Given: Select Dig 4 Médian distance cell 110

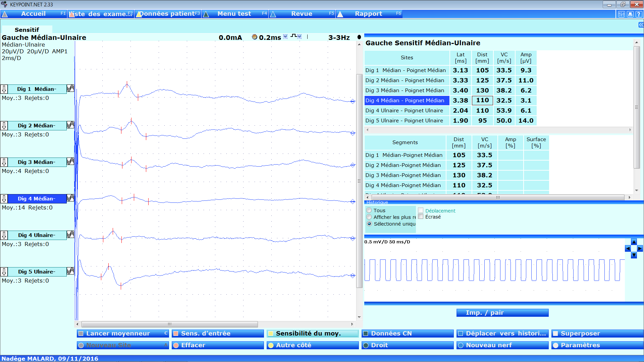Looking at the screenshot, I should point(482,100).
